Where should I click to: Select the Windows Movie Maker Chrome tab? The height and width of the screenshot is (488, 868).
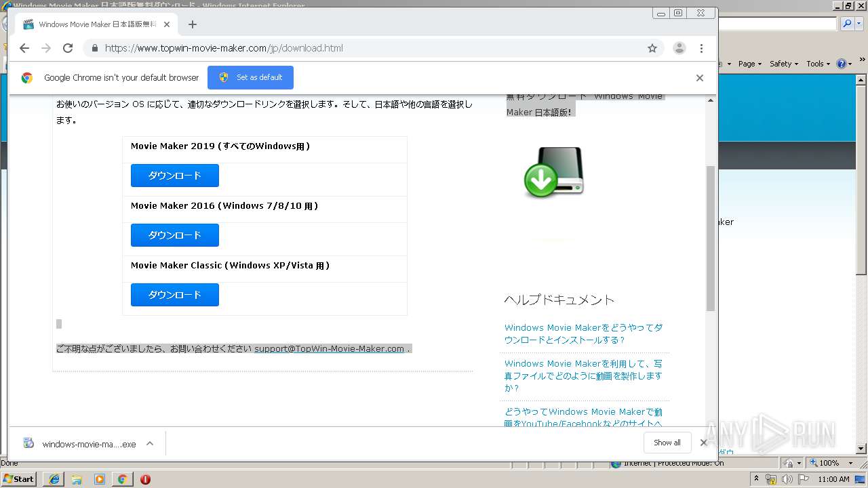(x=96, y=24)
